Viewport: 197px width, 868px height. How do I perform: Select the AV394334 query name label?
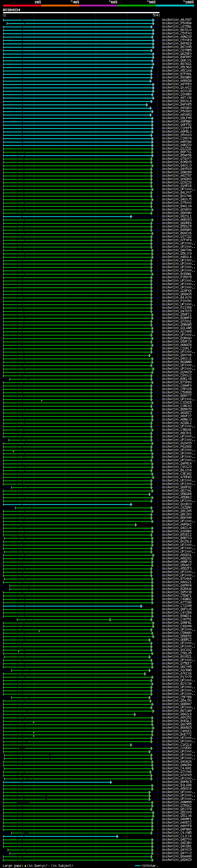pos(12,10)
